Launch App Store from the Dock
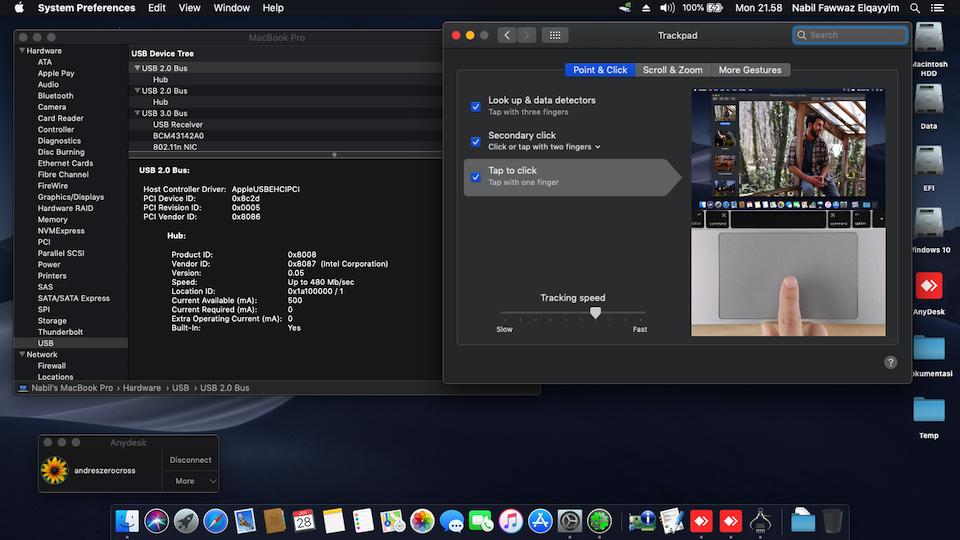960x540 pixels. pyautogui.click(x=540, y=520)
